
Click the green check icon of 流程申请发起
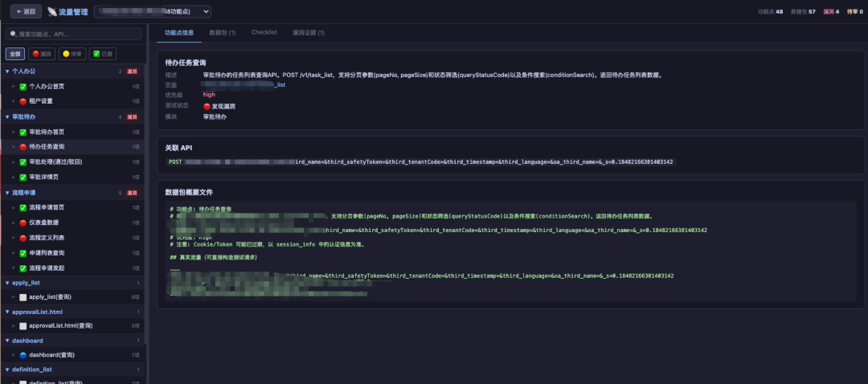pyautogui.click(x=23, y=268)
